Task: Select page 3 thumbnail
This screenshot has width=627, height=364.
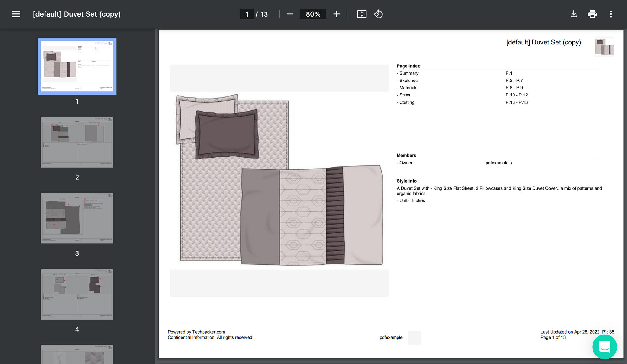Action: click(x=77, y=218)
